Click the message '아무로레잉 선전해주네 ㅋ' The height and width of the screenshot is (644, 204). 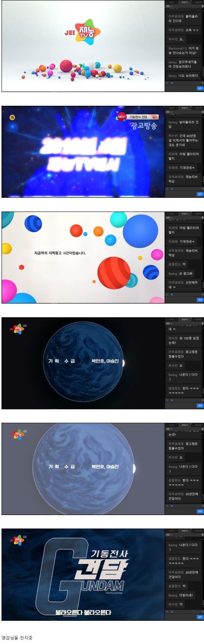click(x=184, y=285)
